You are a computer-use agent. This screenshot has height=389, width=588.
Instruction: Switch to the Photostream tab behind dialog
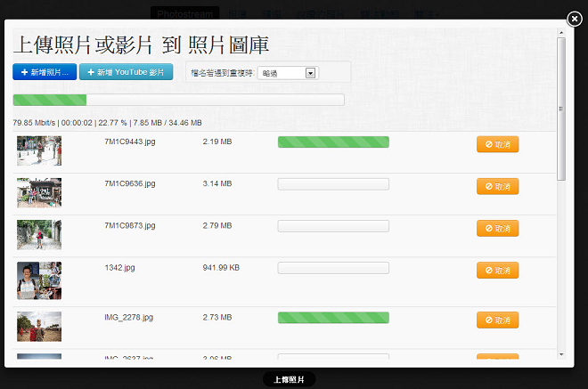click(x=185, y=13)
